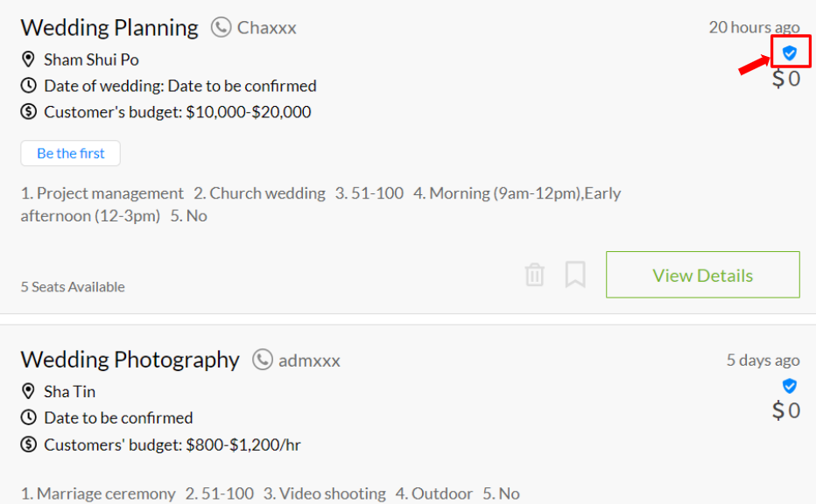Open the Wedding Planning job title
The image size is (816, 504).
coord(109,28)
